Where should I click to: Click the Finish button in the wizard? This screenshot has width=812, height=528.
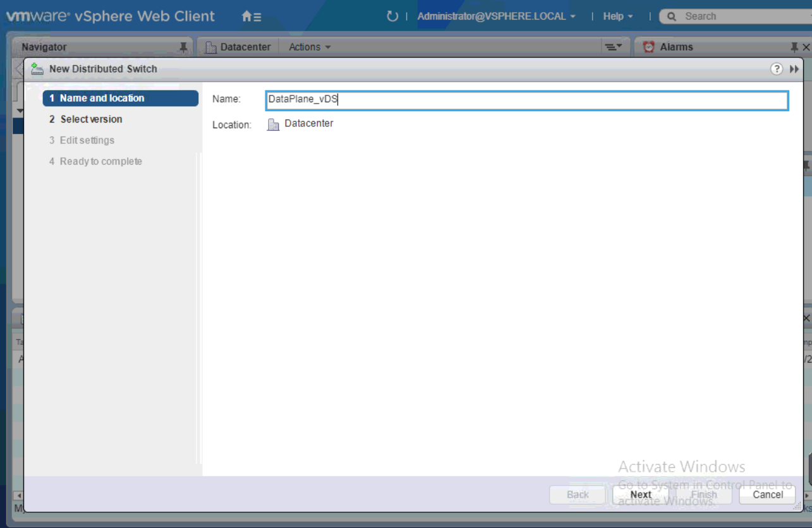click(x=704, y=495)
